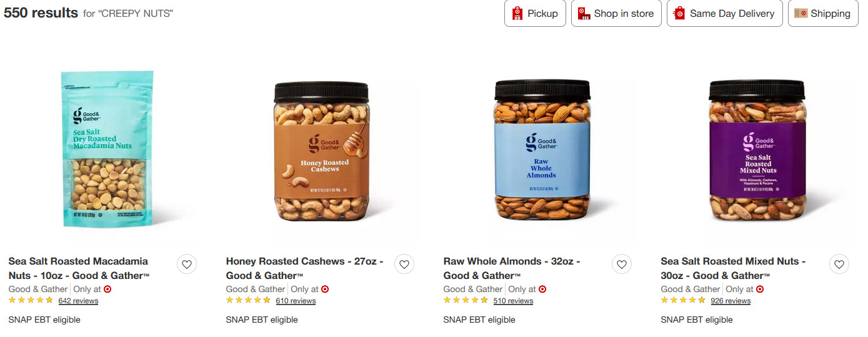Save Raw Whole Almonds with heart icon
This screenshot has height=337, width=868.
pyautogui.click(x=622, y=265)
